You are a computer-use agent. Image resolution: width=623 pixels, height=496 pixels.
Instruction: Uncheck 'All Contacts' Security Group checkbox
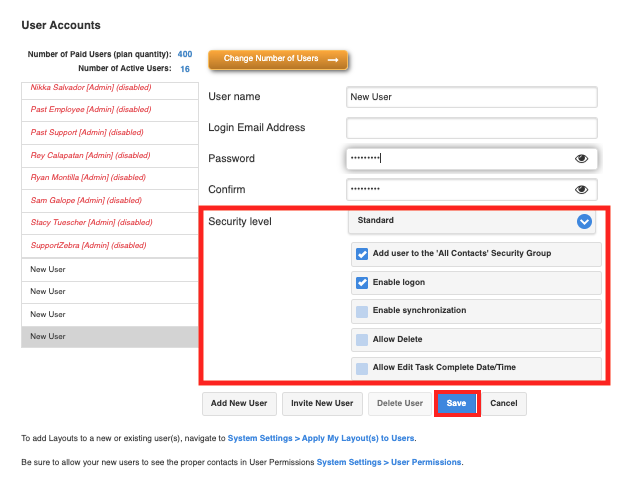point(362,254)
